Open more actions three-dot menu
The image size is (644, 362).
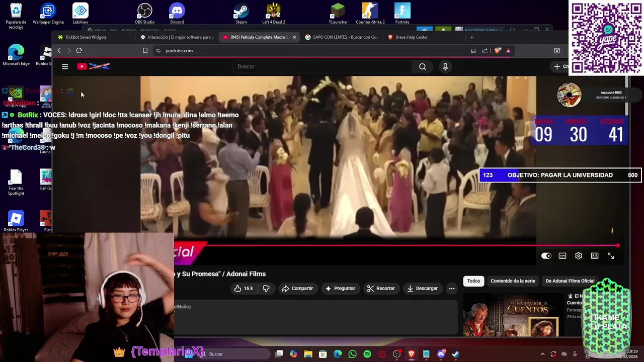coord(452,288)
